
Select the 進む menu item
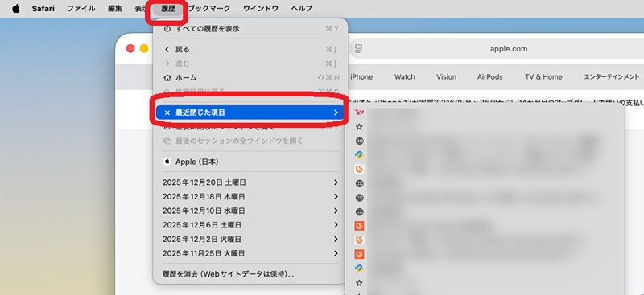point(250,64)
